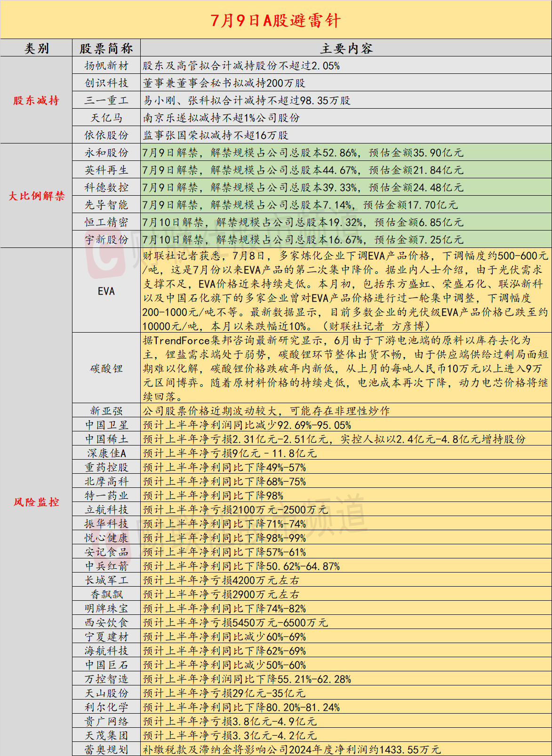Select stock name 深康佳A

click(106, 454)
